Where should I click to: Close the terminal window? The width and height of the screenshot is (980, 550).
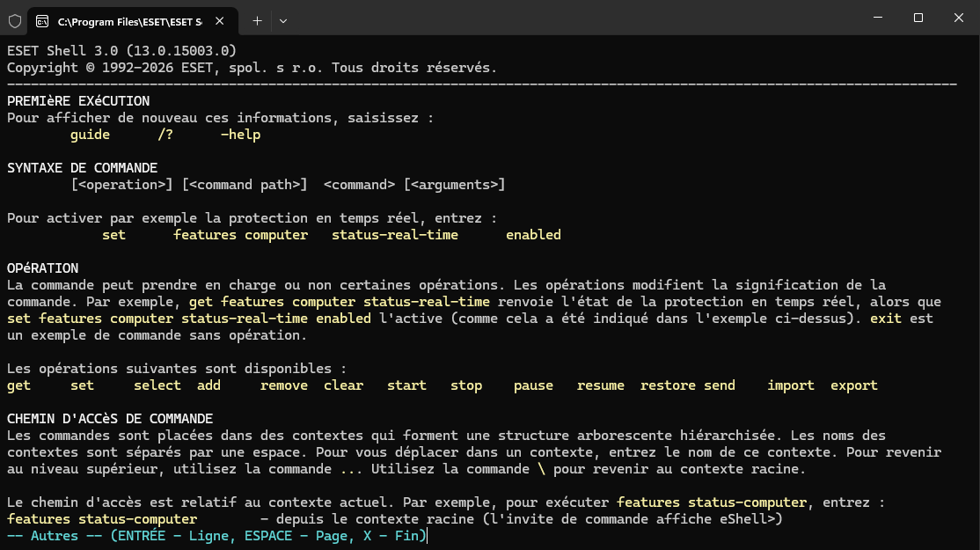click(x=959, y=18)
